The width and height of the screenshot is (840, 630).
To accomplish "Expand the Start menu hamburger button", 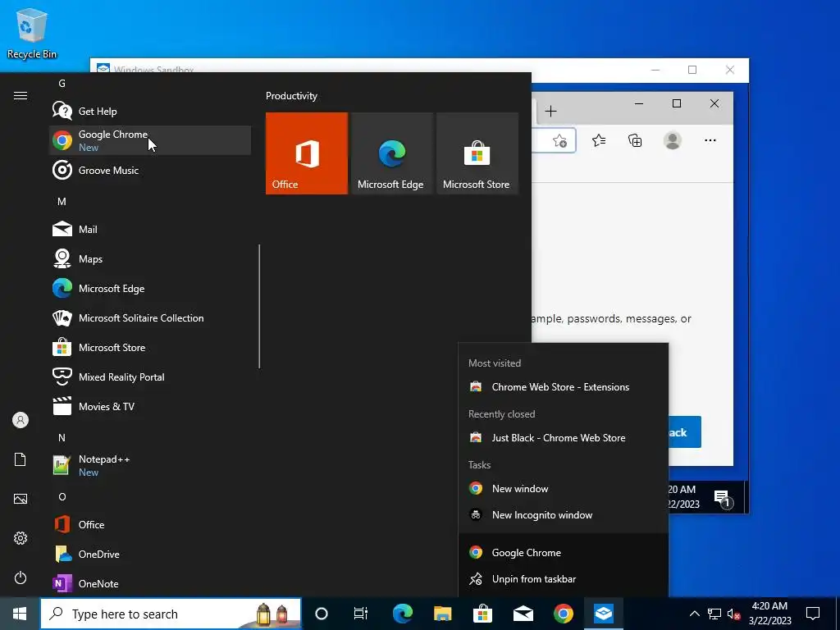I will click(x=21, y=95).
